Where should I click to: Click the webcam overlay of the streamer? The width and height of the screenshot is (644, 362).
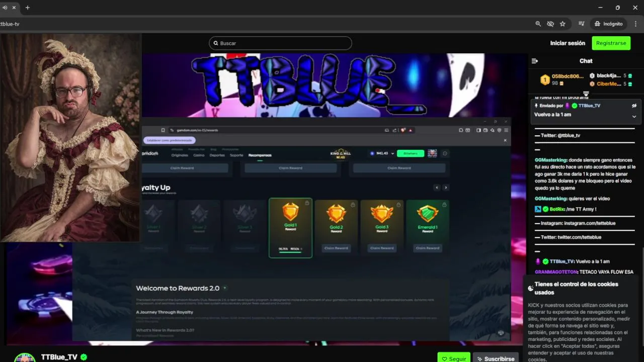tap(70, 138)
